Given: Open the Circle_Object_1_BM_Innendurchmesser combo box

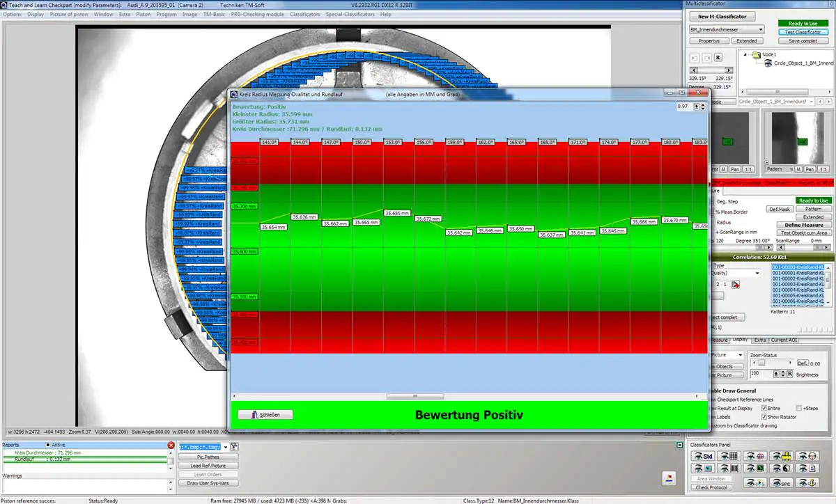Looking at the screenshot, I should point(776,102).
